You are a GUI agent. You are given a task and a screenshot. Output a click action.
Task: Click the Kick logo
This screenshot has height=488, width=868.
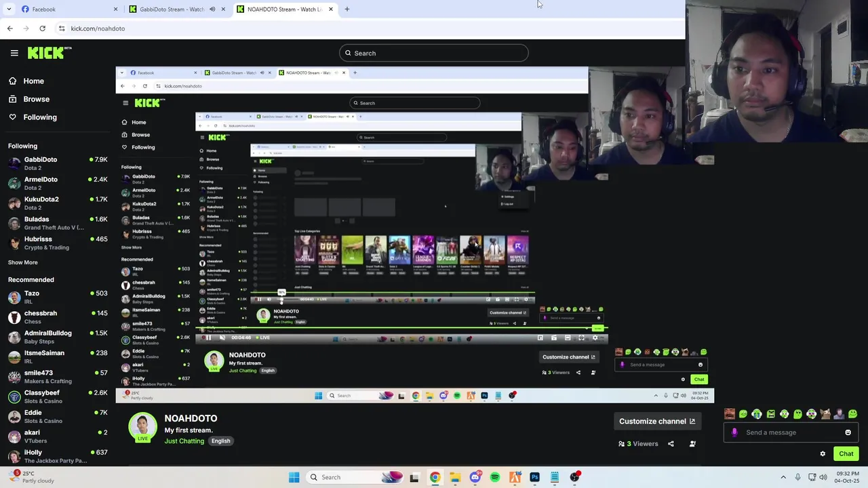coord(50,53)
